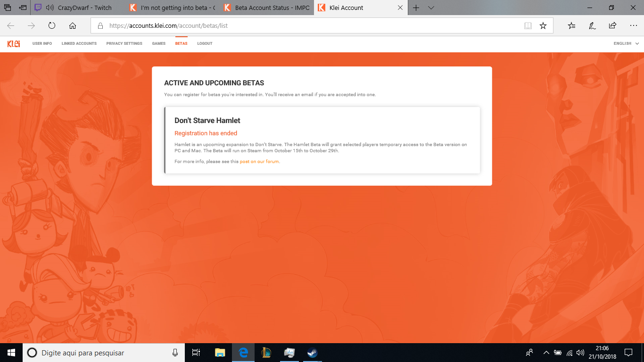The width and height of the screenshot is (644, 362).
Task: Follow the 'post on our forum' link
Action: point(260,162)
